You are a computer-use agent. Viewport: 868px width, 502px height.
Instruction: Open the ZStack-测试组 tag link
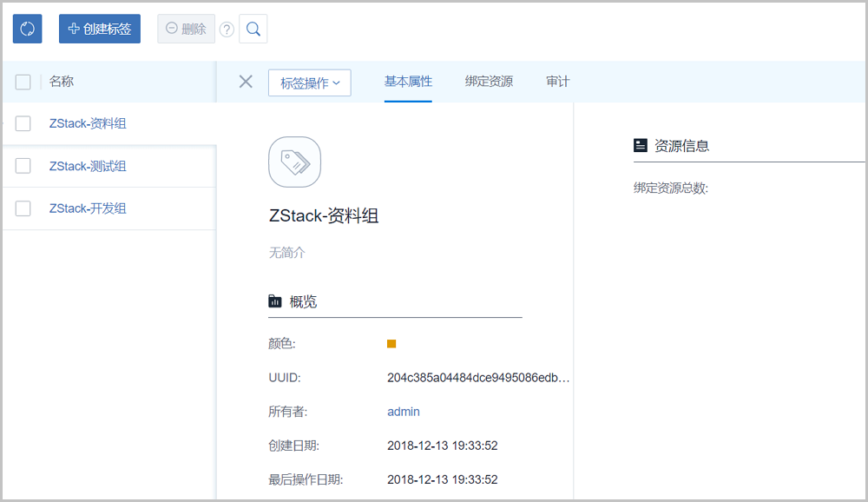(x=88, y=166)
